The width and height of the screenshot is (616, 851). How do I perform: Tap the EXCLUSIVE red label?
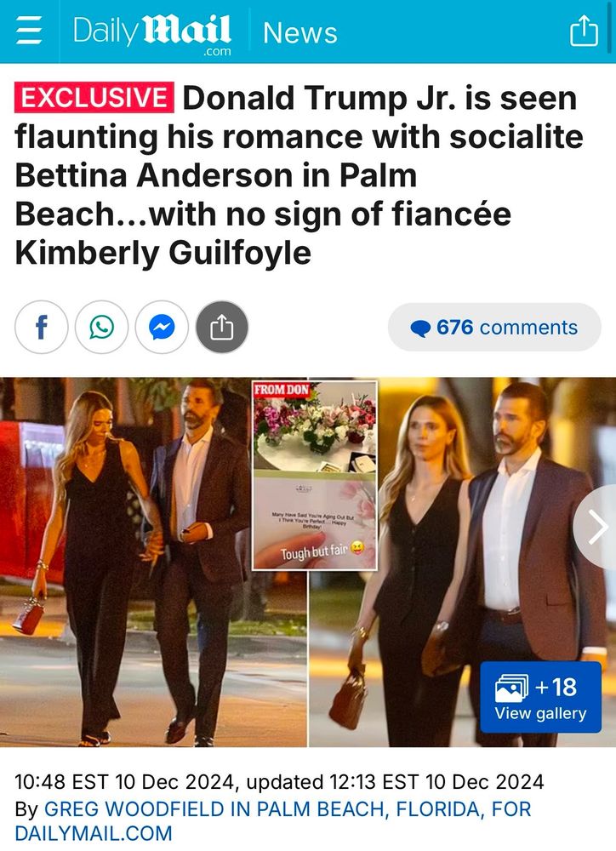pos(94,98)
